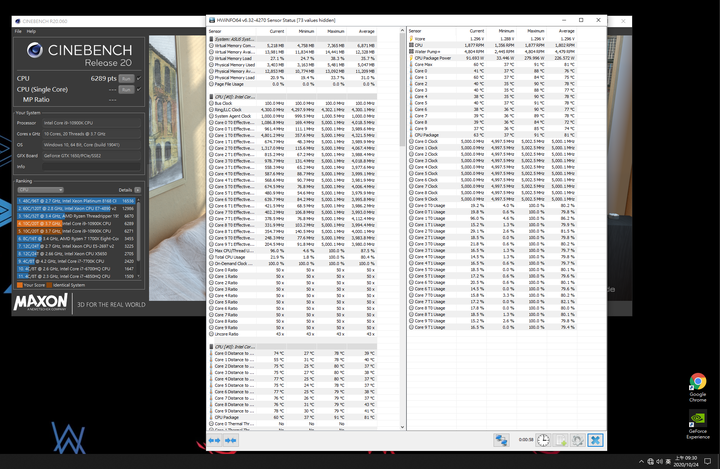Select the Ring/LLC Clock sensor row

point(293,110)
